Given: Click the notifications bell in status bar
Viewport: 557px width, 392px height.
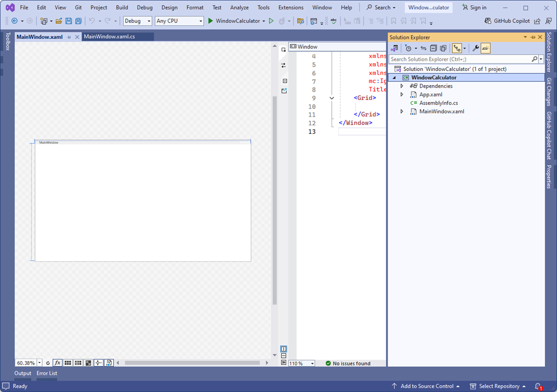Looking at the screenshot, I should 539,386.
